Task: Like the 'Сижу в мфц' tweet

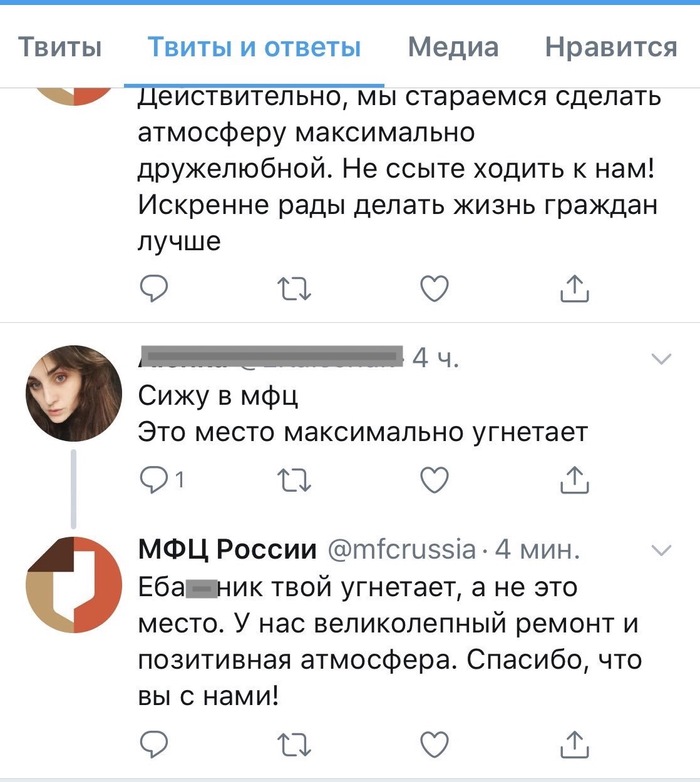Action: (433, 481)
